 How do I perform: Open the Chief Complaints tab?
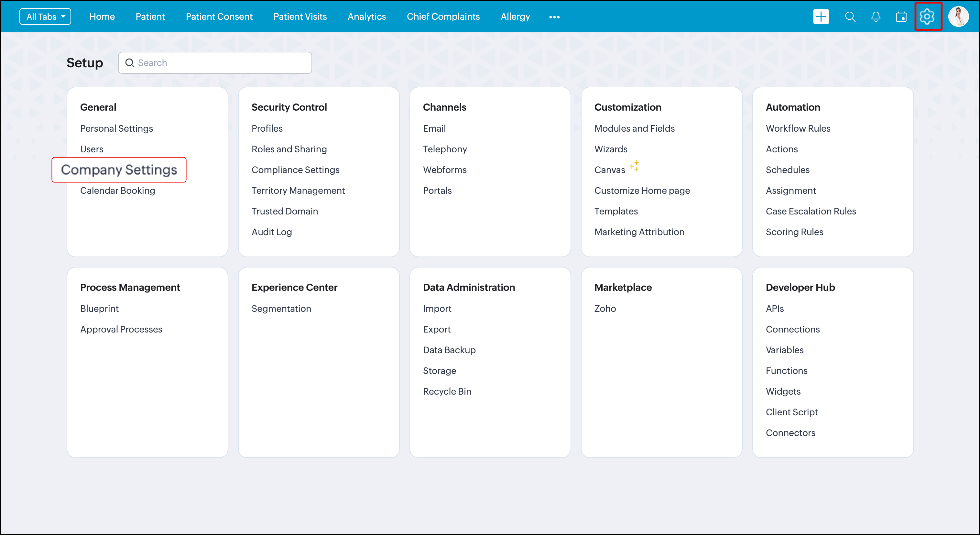(443, 17)
